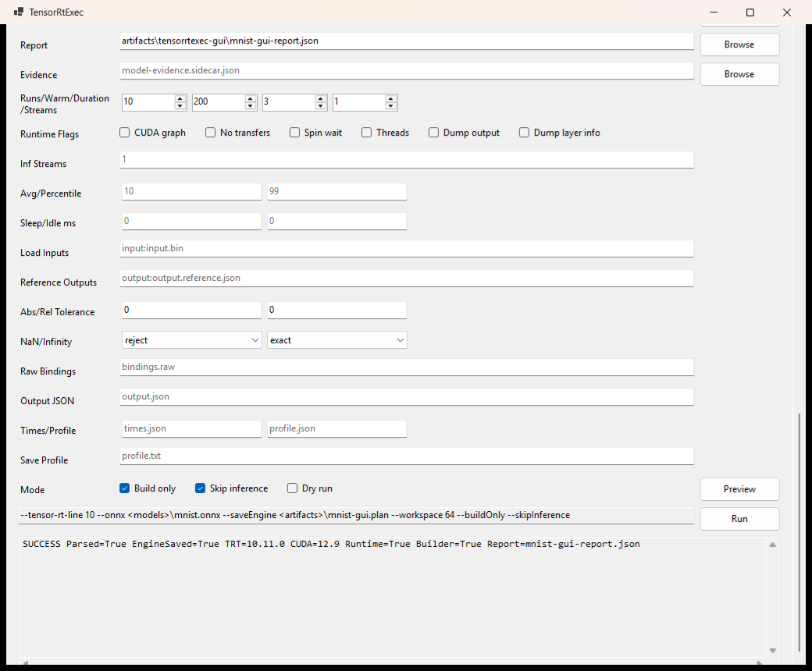Click the TensorRtExec app icon in title bar
Image resolution: width=812 pixels, height=671 pixels.
(x=19, y=12)
